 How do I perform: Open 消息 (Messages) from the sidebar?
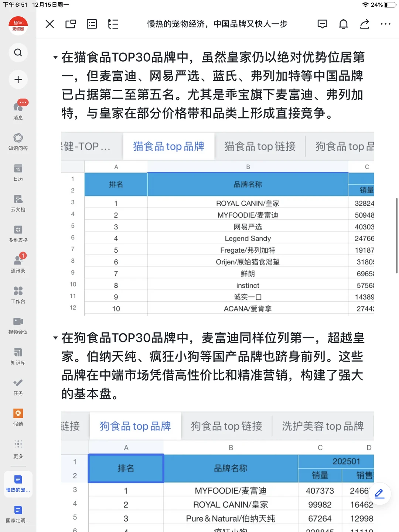coord(18,109)
